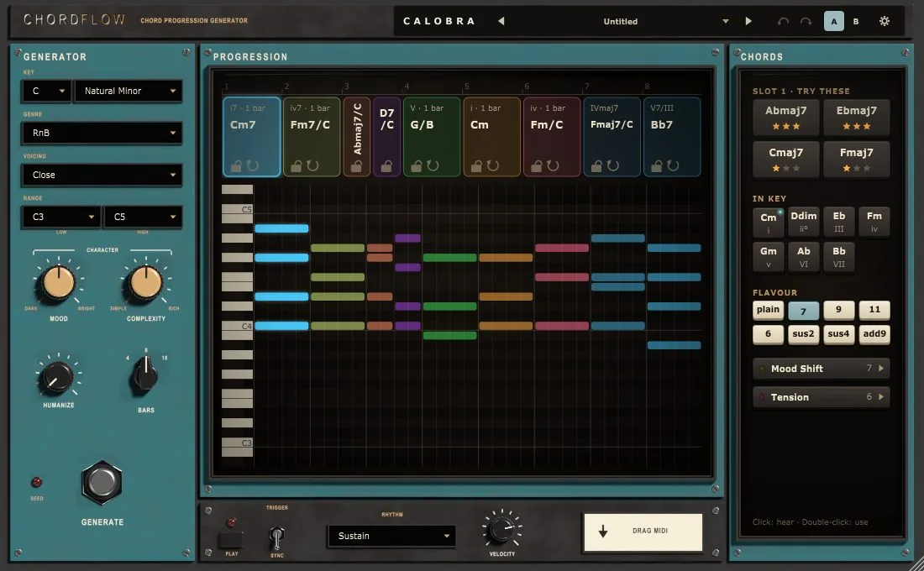
Task: Click the hexagonal Generate button
Action: click(102, 482)
